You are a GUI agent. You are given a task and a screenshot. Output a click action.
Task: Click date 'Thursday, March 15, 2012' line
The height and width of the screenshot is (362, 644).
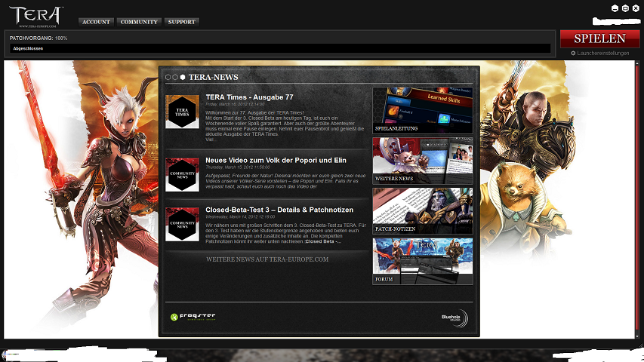click(x=237, y=167)
